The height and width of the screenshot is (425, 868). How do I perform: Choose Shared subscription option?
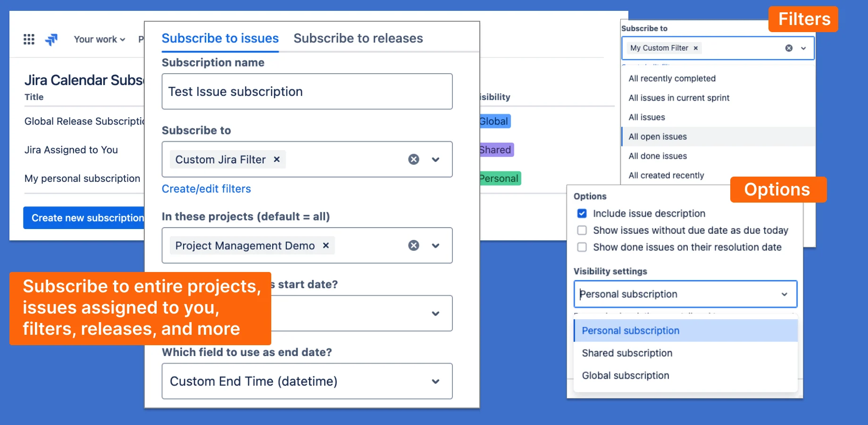[685, 353]
